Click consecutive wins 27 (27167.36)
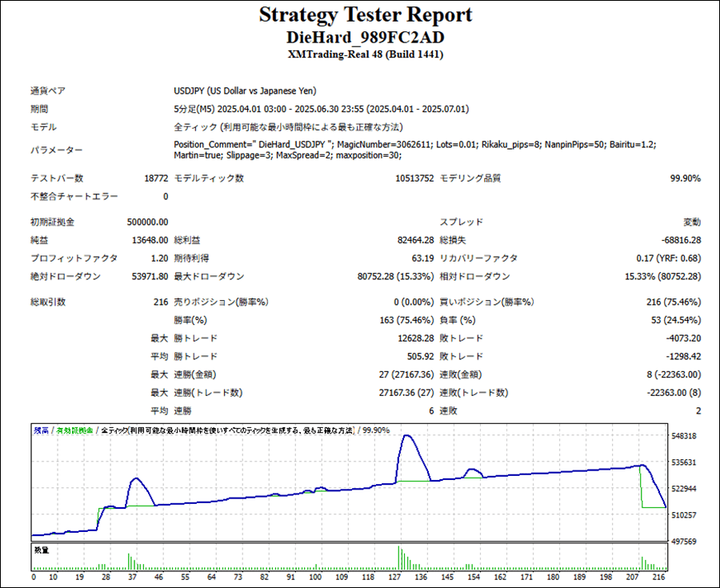The height and width of the screenshot is (588, 720). point(406,374)
